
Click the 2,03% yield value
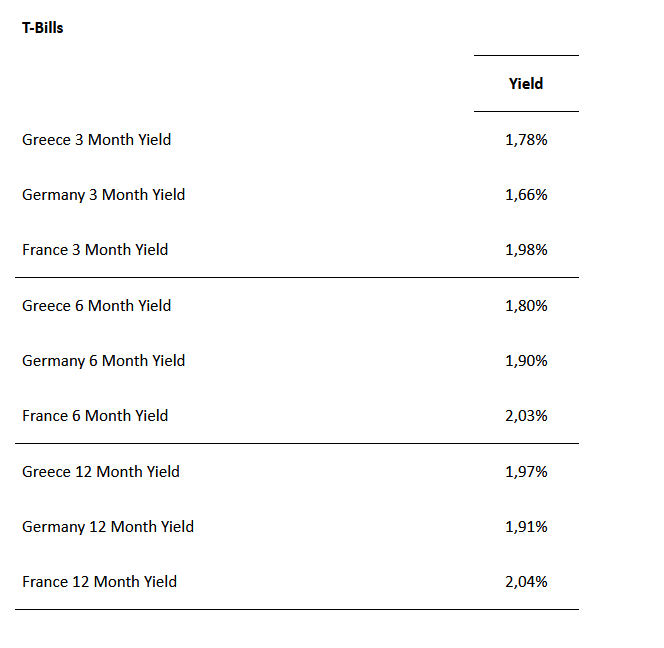click(x=526, y=416)
